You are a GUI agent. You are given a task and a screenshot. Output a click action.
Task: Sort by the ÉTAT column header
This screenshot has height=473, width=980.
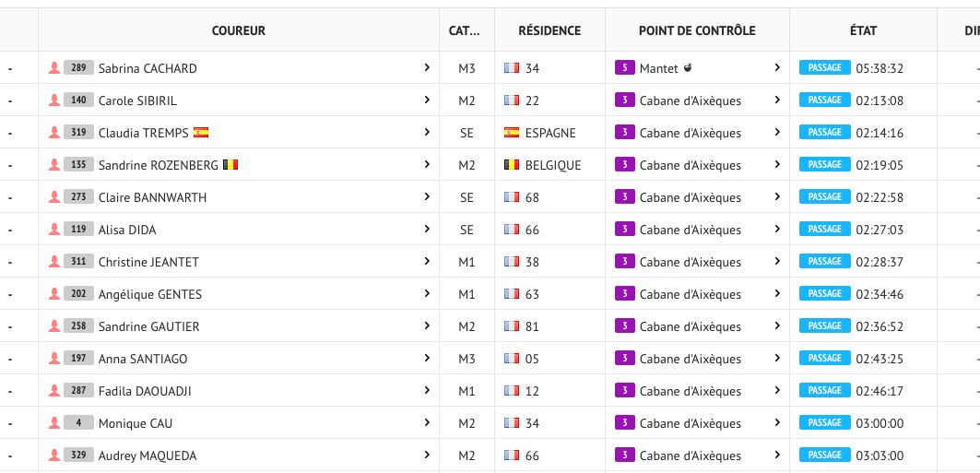tap(863, 30)
